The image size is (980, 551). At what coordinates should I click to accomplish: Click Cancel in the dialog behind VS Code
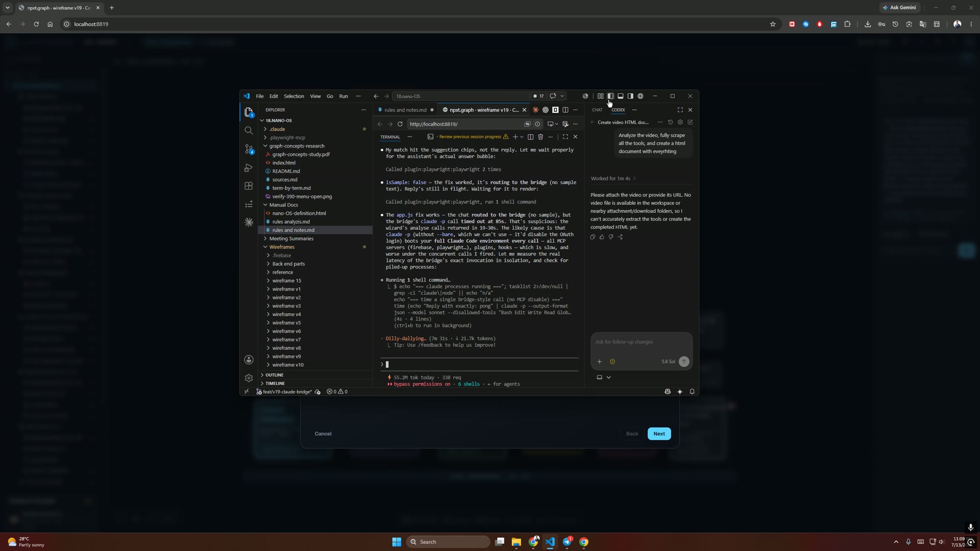tap(323, 434)
